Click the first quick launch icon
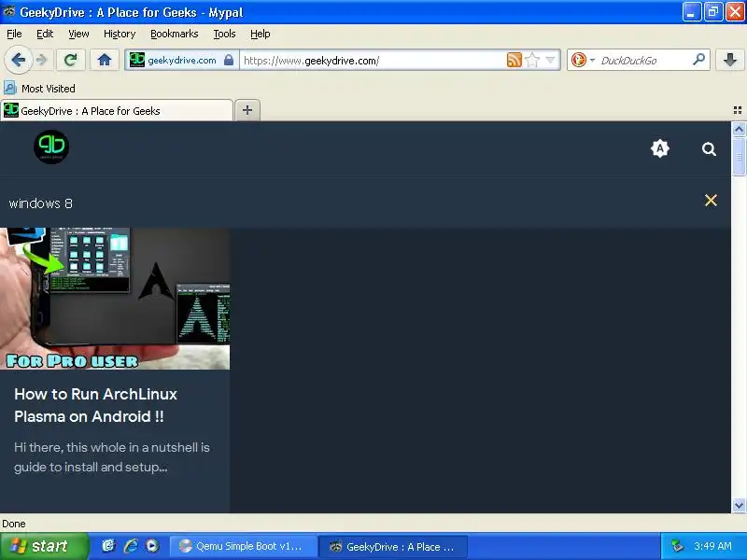 (x=108, y=546)
